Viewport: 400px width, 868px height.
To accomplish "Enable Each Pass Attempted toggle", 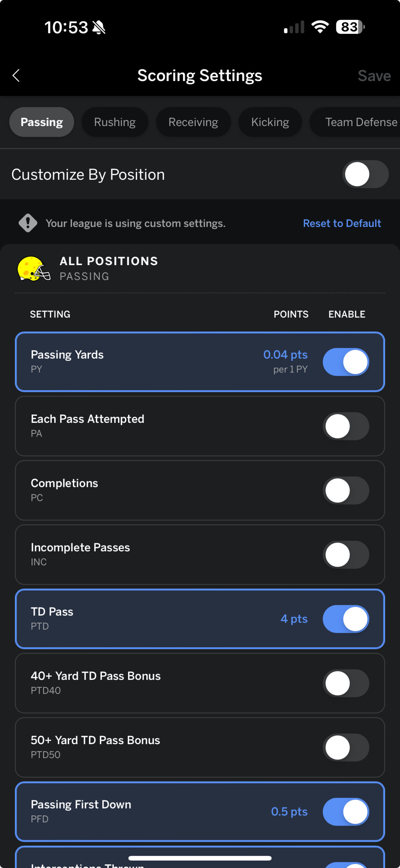I will (x=346, y=426).
